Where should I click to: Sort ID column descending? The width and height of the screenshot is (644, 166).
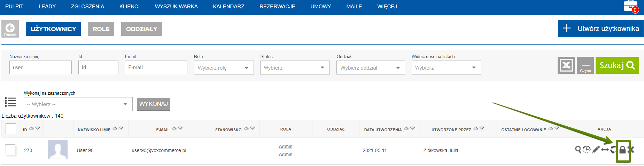38,128
